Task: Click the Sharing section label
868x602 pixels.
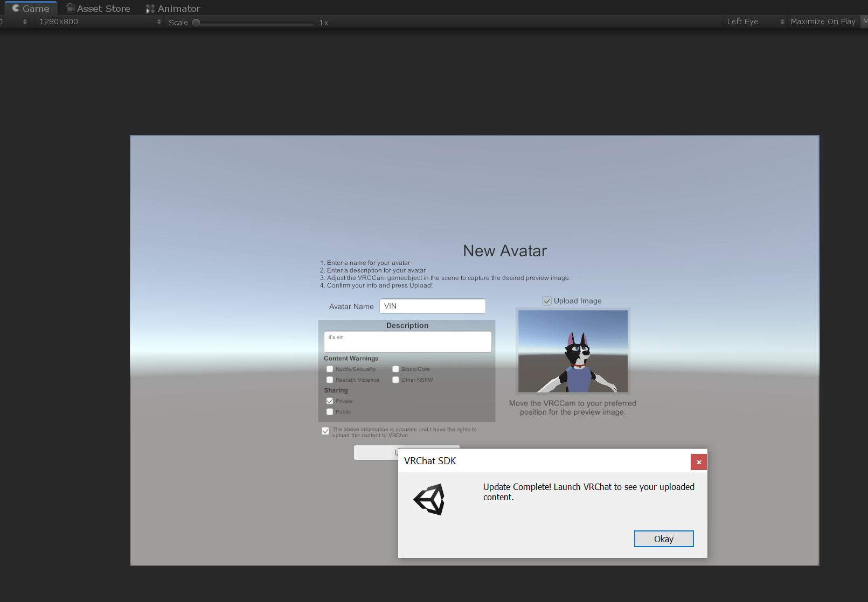Action: 336,390
